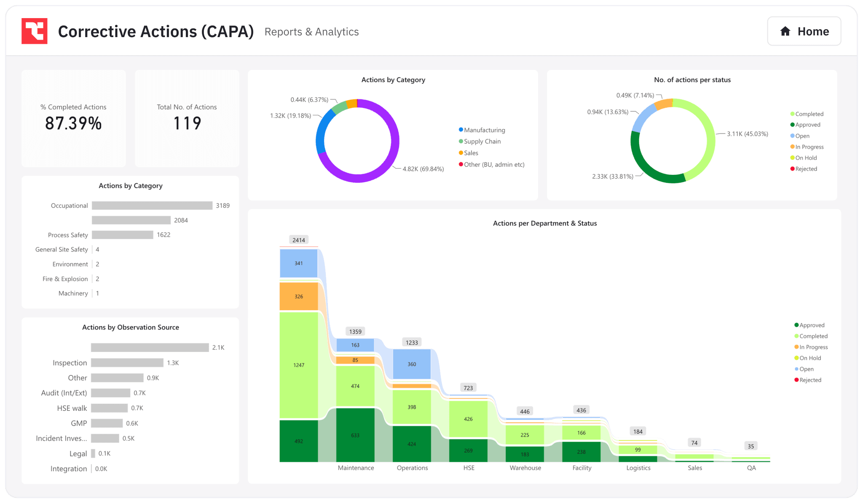Select the Manufacturing legend dot
Image resolution: width=863 pixels, height=504 pixels.
(461, 130)
